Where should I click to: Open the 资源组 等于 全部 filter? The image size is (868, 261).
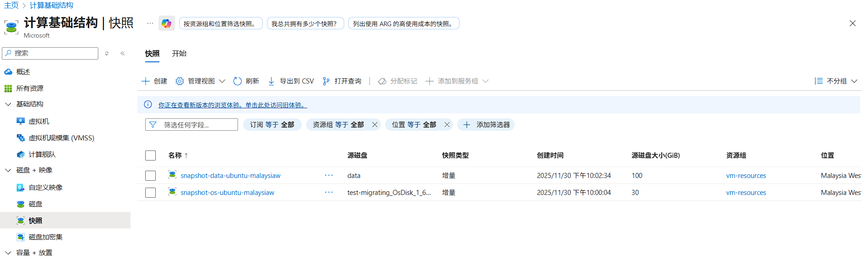[338, 125]
